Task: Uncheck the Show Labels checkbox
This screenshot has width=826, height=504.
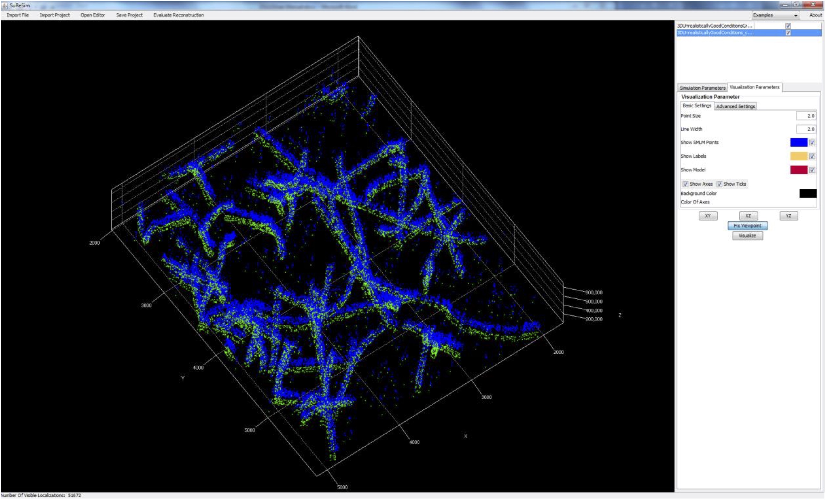Action: point(812,156)
